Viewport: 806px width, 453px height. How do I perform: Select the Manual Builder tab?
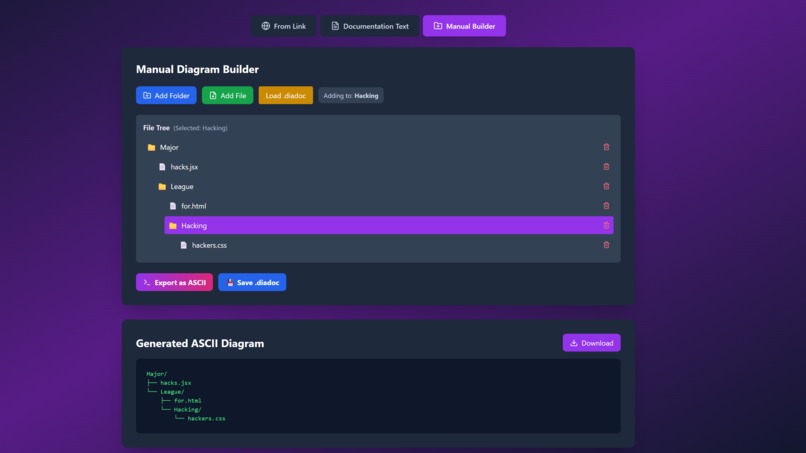click(x=464, y=26)
